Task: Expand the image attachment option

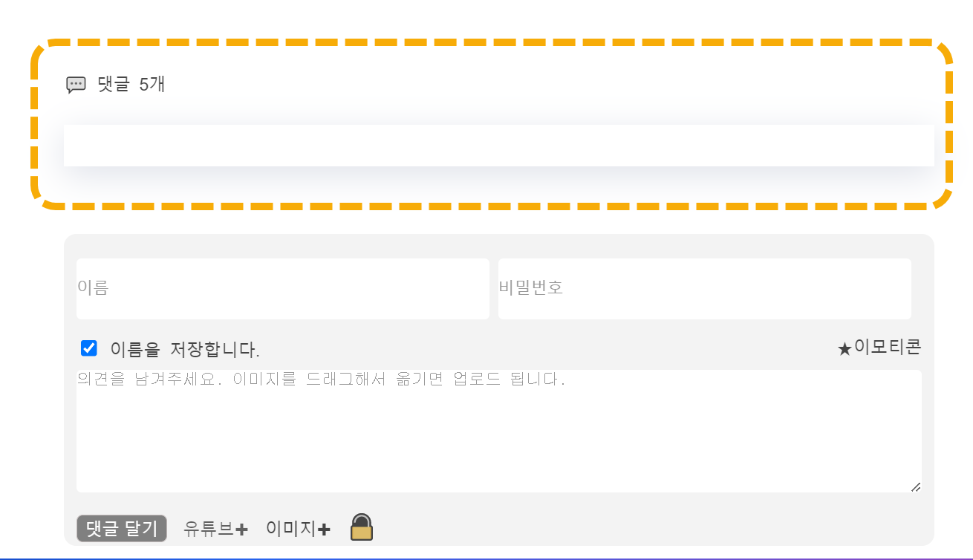Action: 297,528
